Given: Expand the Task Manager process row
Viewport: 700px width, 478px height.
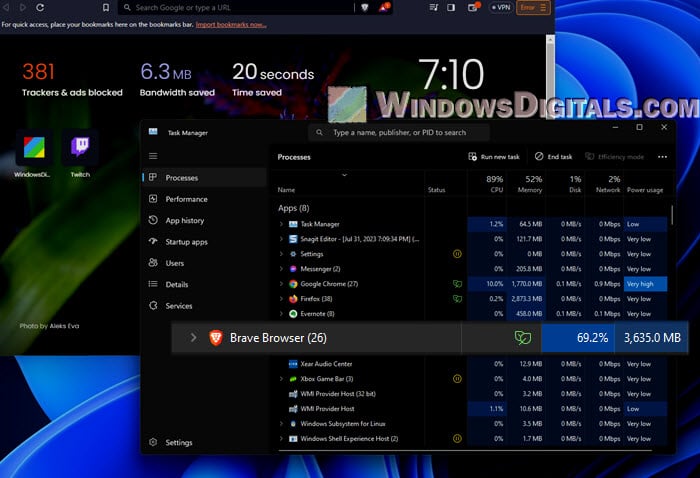Looking at the screenshot, I should (281, 224).
